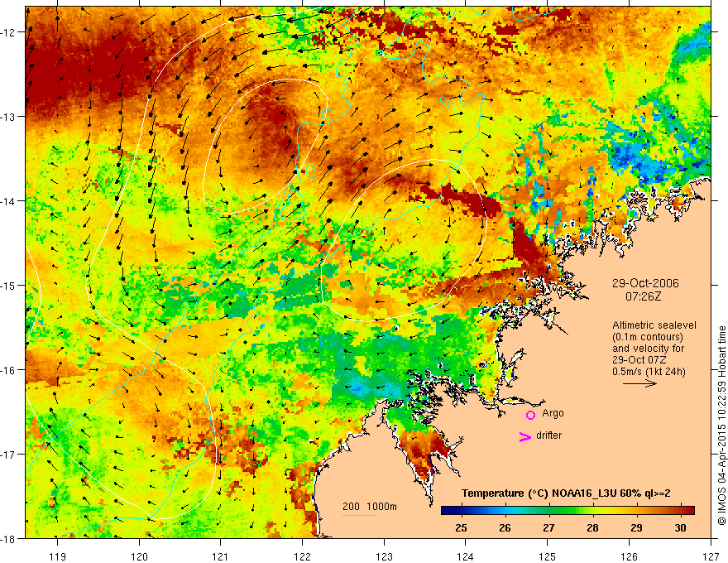Click the latitude label -13

tap(9, 117)
